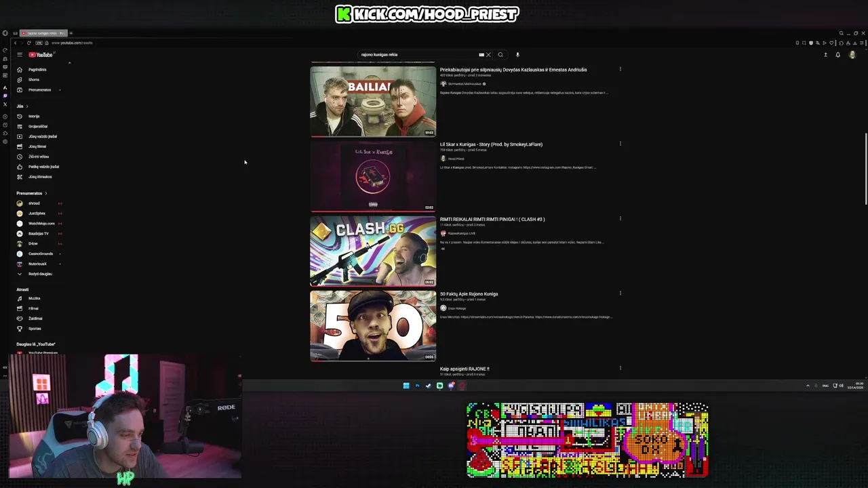Open browser downloads icon
This screenshot has width=868, height=488.
(x=855, y=43)
